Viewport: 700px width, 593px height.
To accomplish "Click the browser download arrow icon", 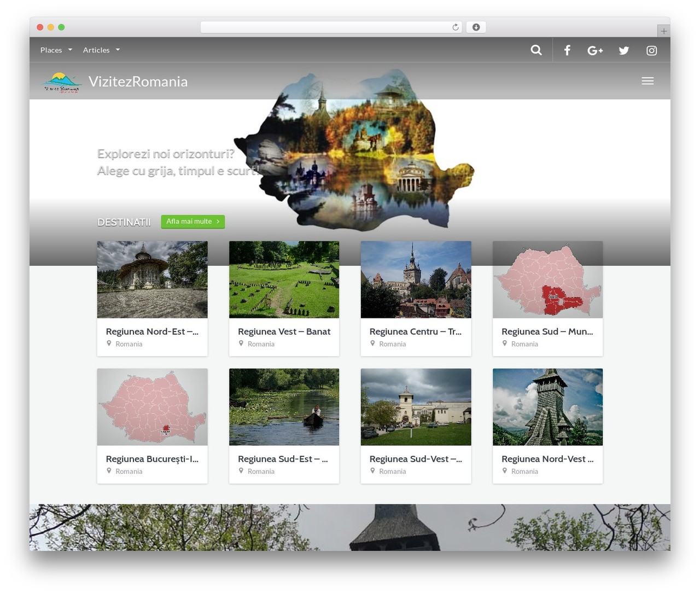I will [x=476, y=27].
